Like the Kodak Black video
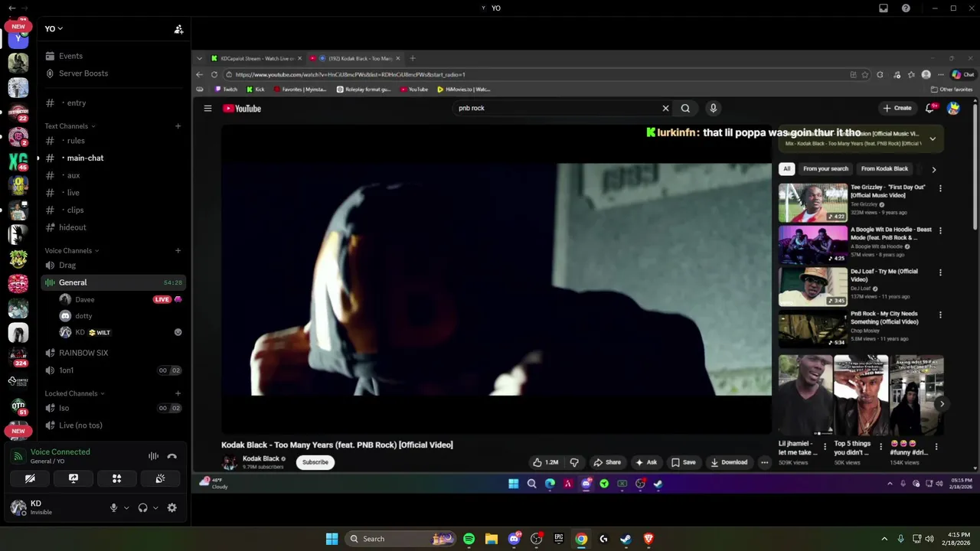Viewport: 980px width, 551px height. tap(545, 462)
